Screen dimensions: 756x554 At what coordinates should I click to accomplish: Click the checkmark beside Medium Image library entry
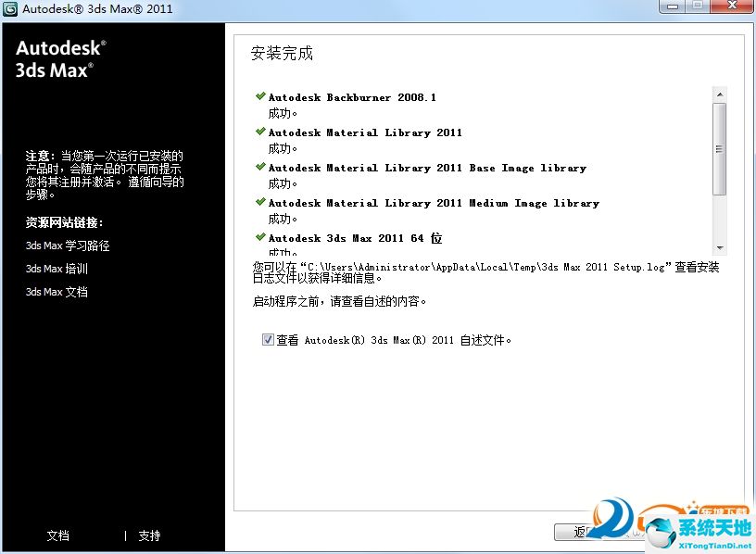click(260, 202)
